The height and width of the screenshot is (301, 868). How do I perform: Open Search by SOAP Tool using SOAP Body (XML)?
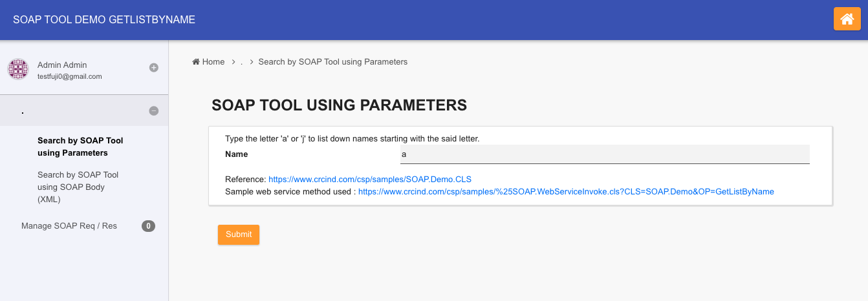pos(78,187)
